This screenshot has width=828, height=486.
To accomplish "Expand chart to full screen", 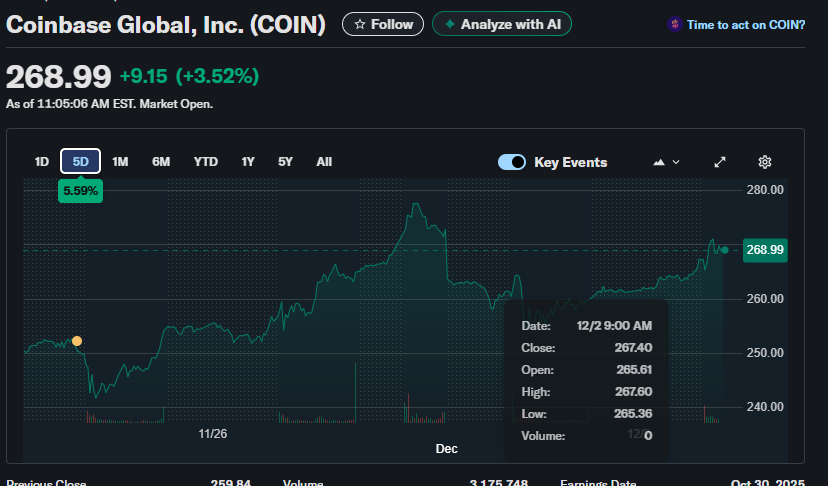I will [720, 162].
